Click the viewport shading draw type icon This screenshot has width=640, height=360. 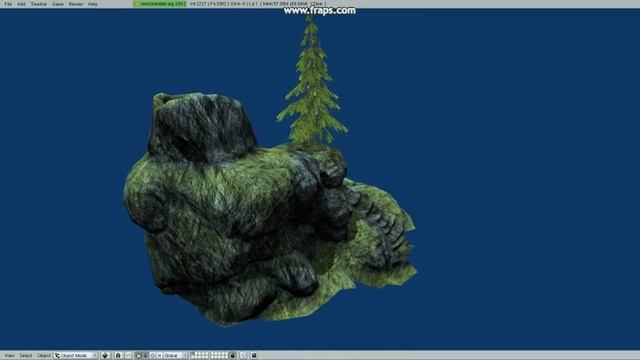pyautogui.click(x=105, y=356)
